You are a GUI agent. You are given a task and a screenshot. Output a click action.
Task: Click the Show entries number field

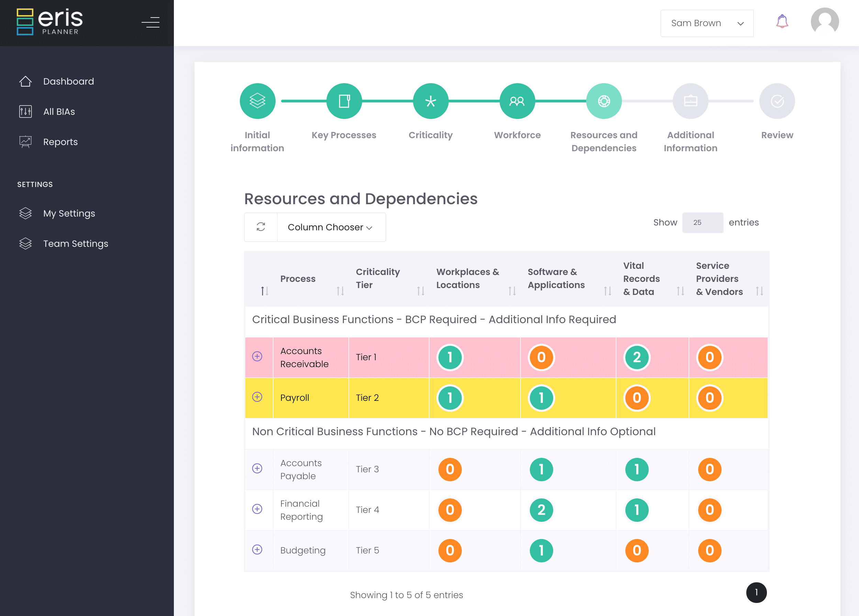(702, 223)
